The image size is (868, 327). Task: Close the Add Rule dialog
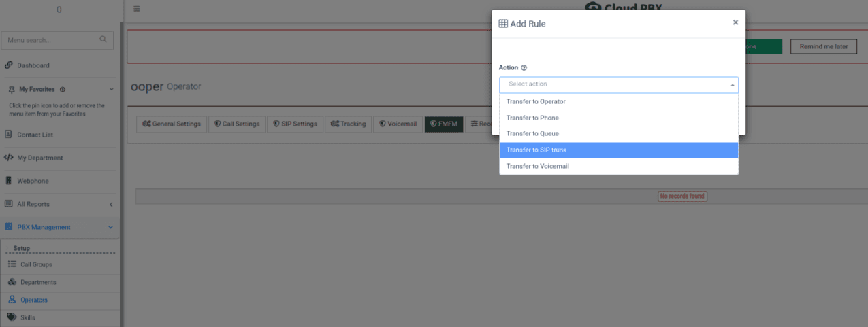[735, 22]
